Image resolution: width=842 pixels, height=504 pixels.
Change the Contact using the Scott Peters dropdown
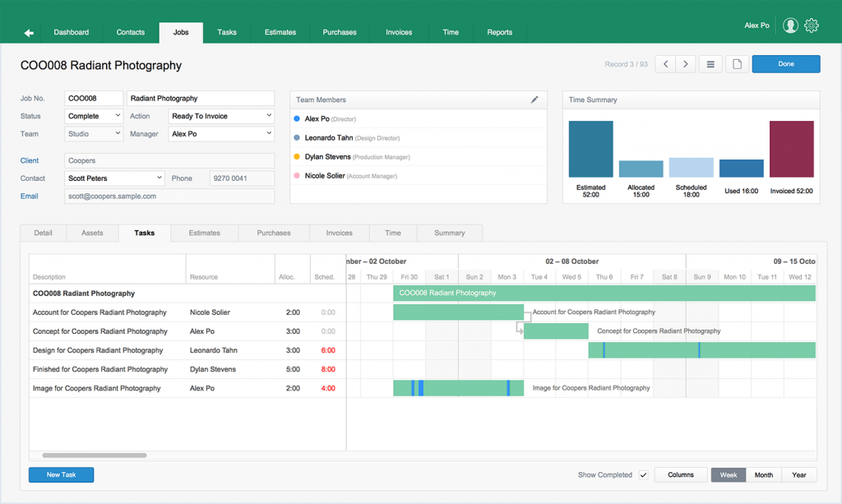[x=114, y=178]
